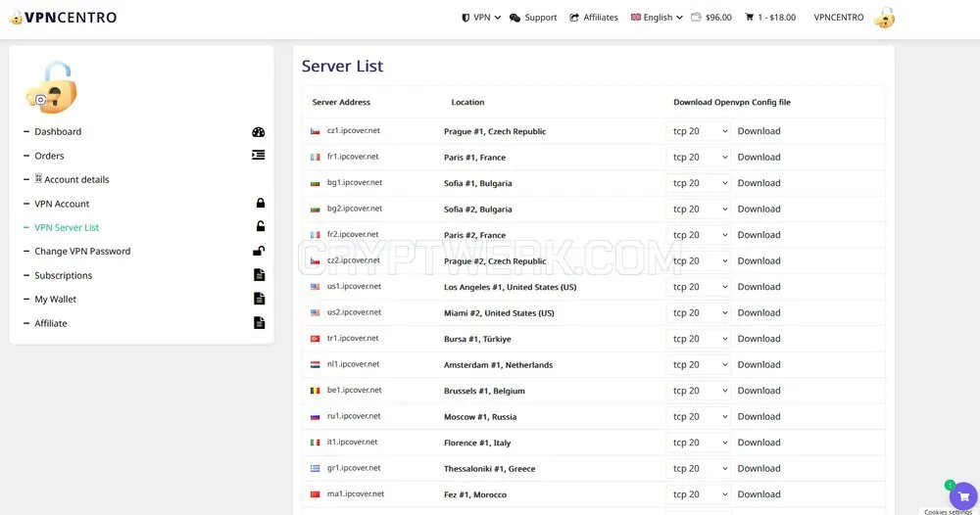Image resolution: width=980 pixels, height=515 pixels.
Task: Click the VPNCENTRO username in header
Action: coord(839,18)
